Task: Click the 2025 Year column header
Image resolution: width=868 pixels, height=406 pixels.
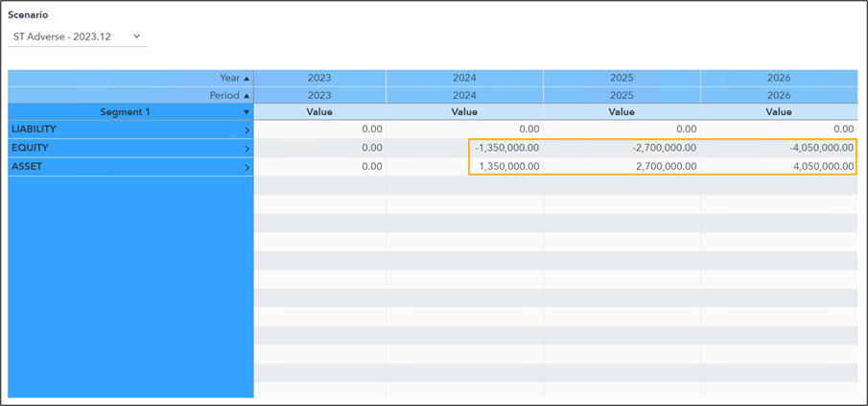Action: click(622, 78)
